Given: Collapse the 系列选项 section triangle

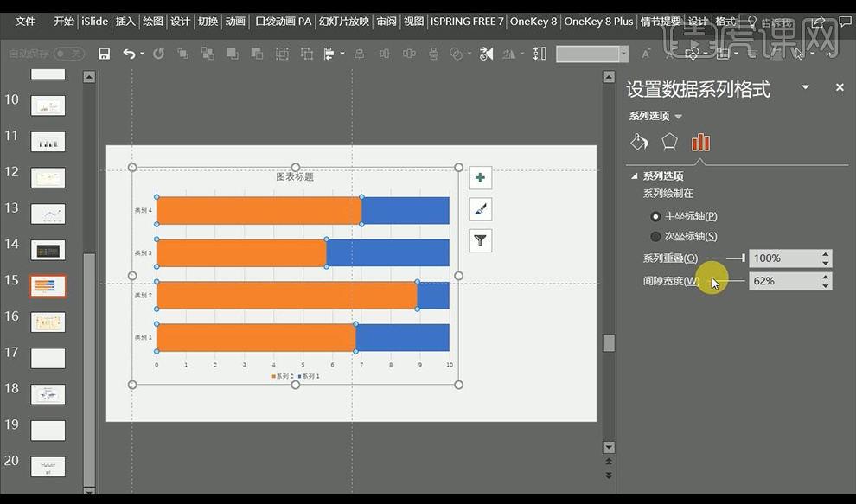Looking at the screenshot, I should [x=634, y=175].
